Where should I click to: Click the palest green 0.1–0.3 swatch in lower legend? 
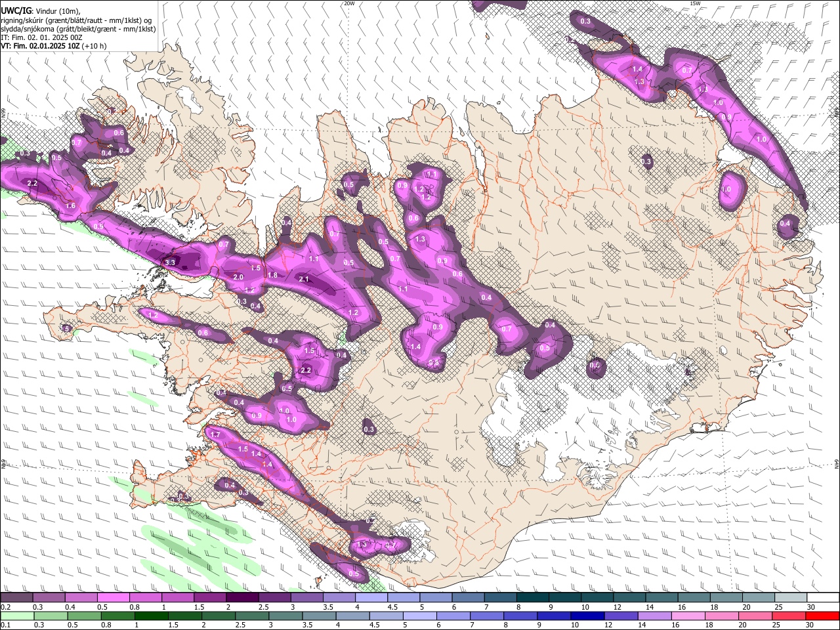17,616
